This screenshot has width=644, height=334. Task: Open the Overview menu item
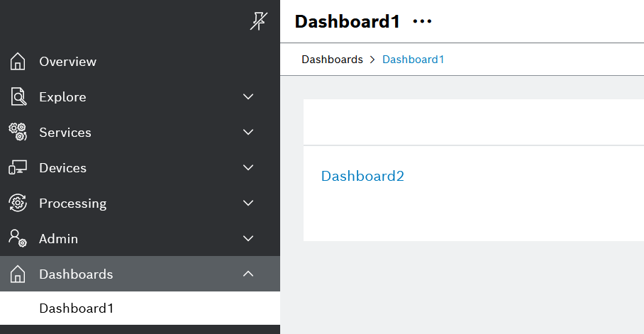point(67,62)
